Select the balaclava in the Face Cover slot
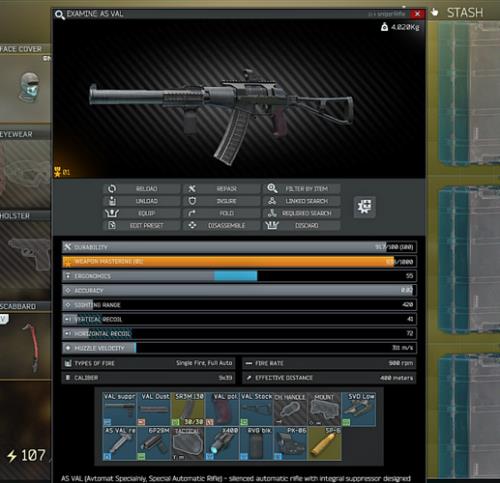Screen dimensions: 500x483 30,87
